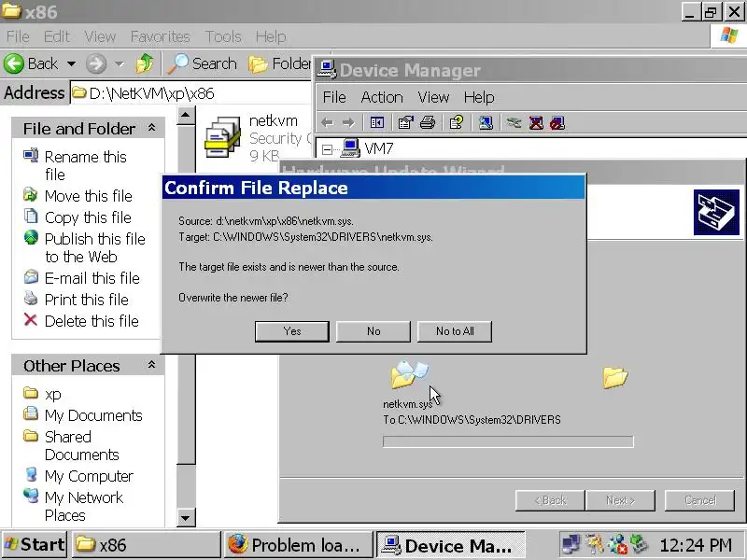Click Explorer Forward arrow icon
747x560 pixels.
(96, 63)
